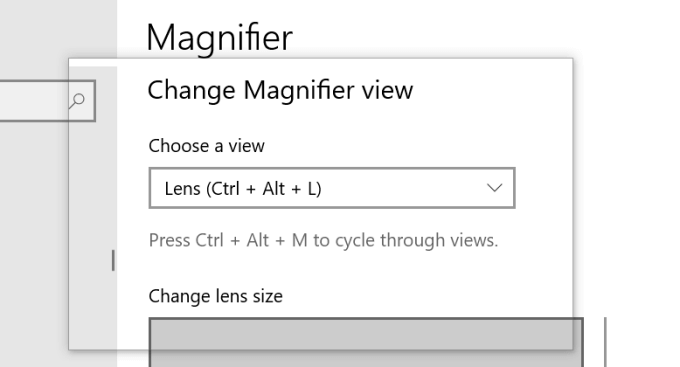Click the search magnifying glass icon
Image resolution: width=680 pixels, height=367 pixels.
click(77, 101)
